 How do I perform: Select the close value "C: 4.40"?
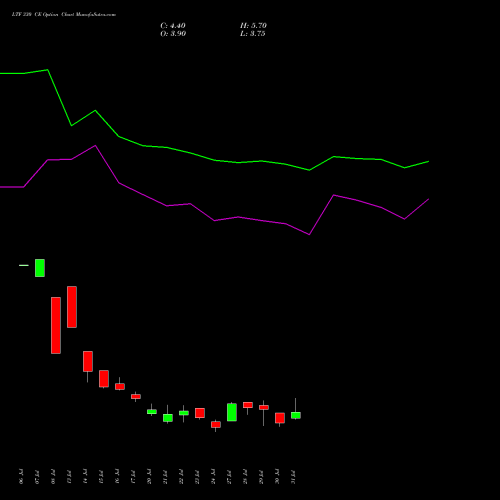click(173, 26)
